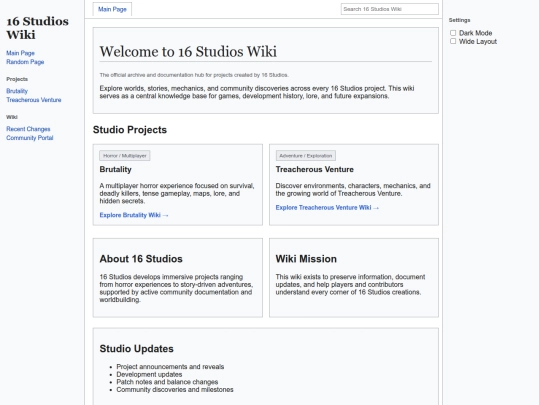This screenshot has height=405, width=540.
Task: Click the Treacherous Venture card heading
Action: pyautogui.click(x=314, y=169)
